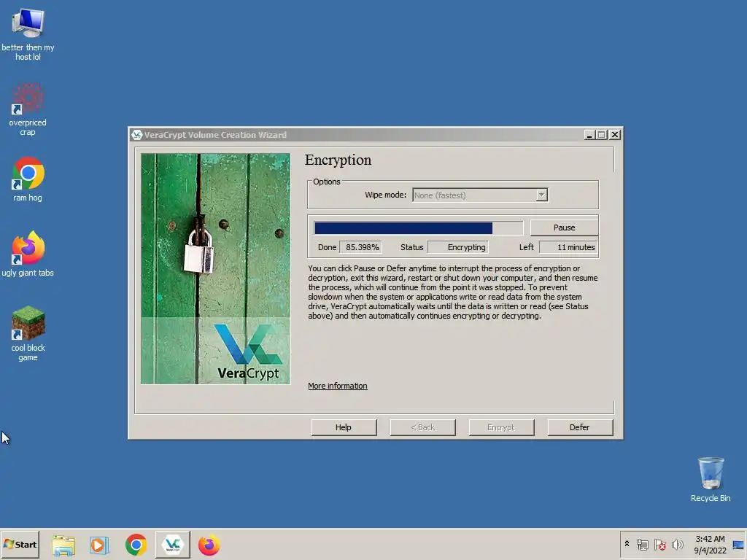Open Chrome from the taskbar
The image size is (747, 560).
[x=136, y=545]
